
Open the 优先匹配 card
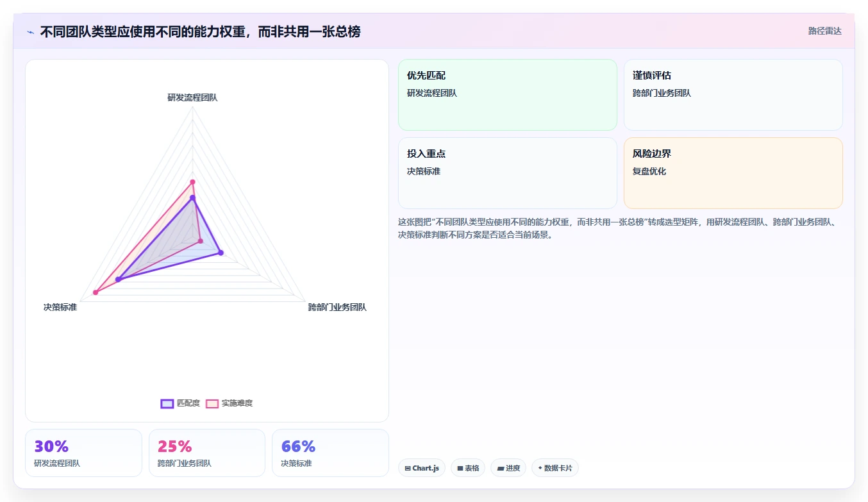[x=508, y=95]
